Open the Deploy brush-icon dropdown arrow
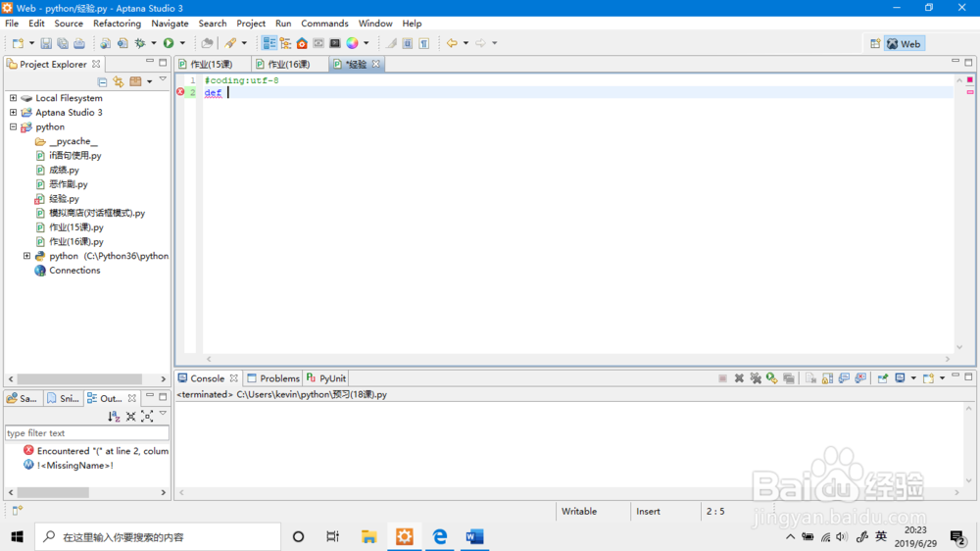The height and width of the screenshot is (551, 980). 244,43
